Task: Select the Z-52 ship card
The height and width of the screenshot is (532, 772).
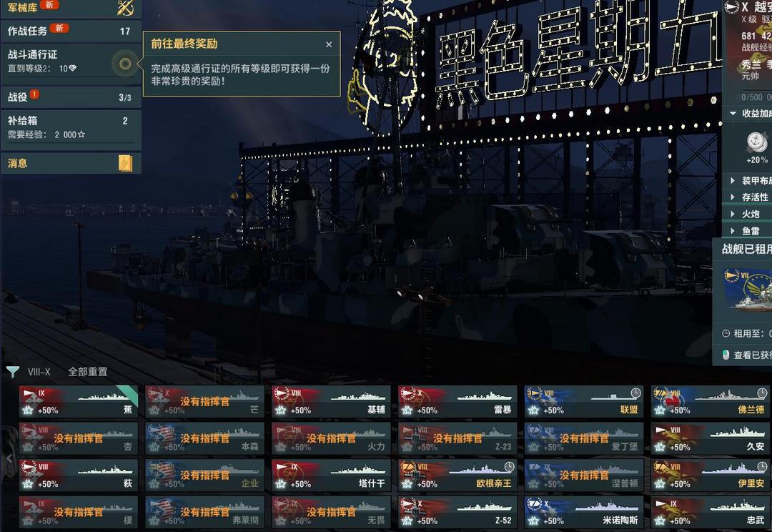Action: pyautogui.click(x=457, y=512)
